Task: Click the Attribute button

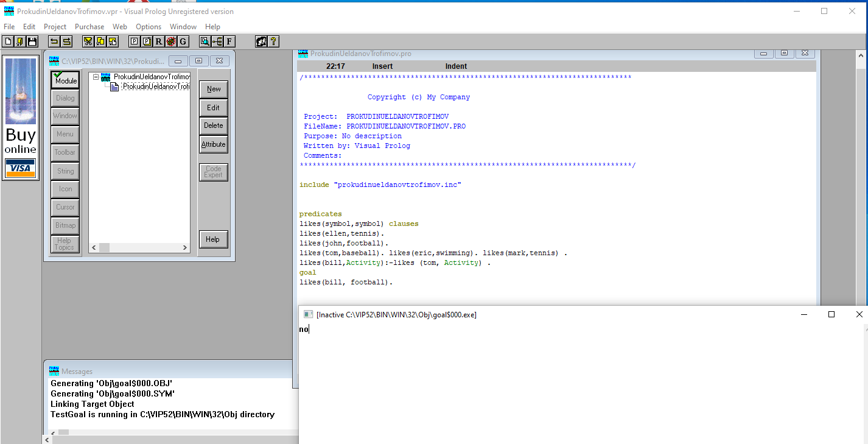Action: tap(214, 144)
